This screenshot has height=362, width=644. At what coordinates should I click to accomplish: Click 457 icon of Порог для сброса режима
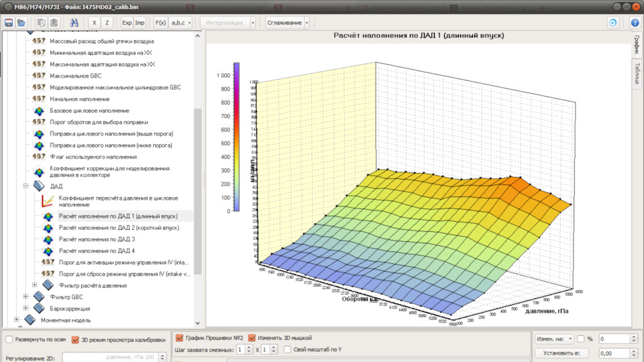point(48,274)
